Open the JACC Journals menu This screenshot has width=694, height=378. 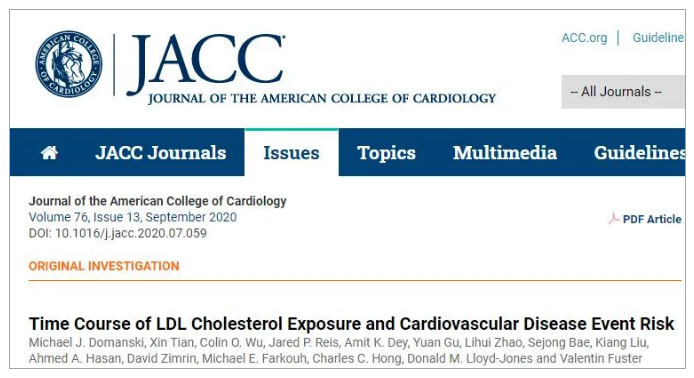coord(161,153)
